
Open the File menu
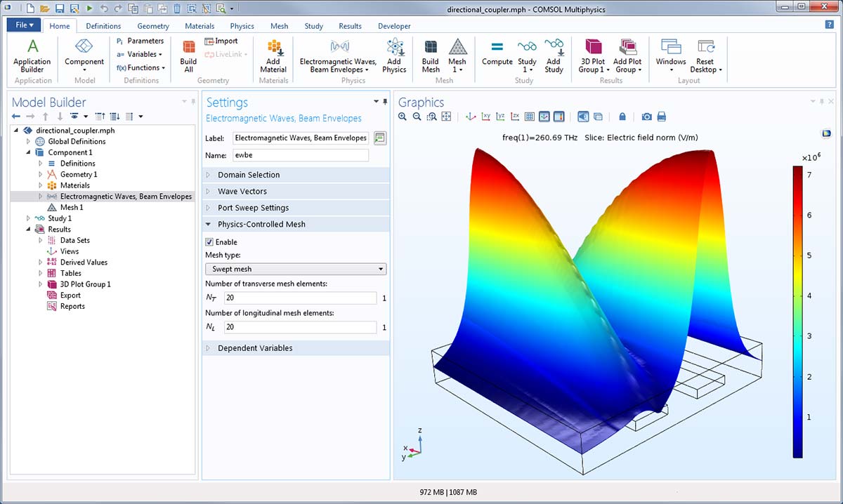[24, 25]
